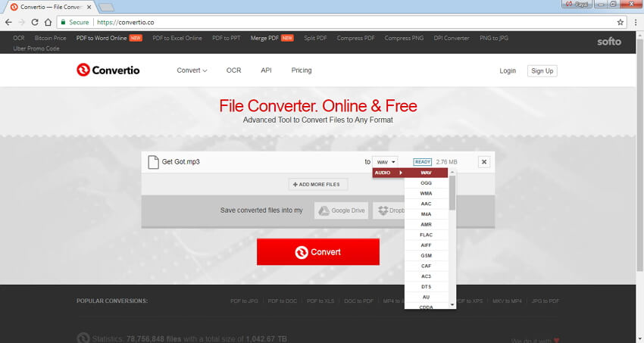Bookmark page with the star icon
Screen dimensions: 644x343
[621, 22]
